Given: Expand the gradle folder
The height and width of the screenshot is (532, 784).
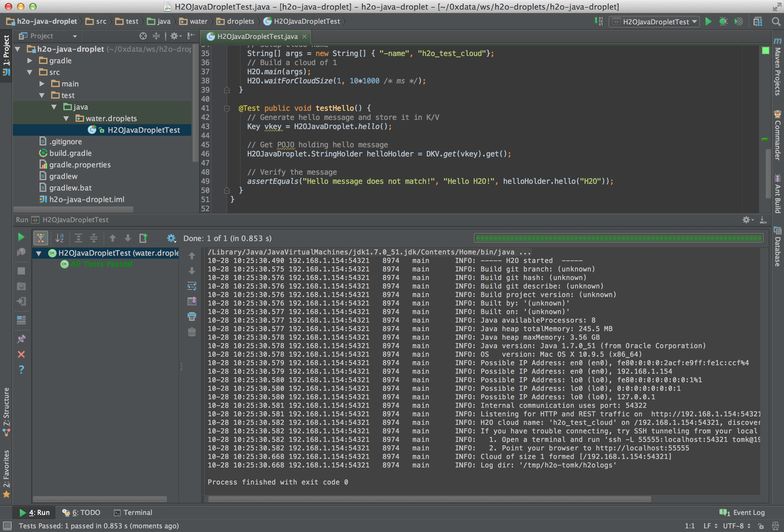Looking at the screenshot, I should pos(30,61).
